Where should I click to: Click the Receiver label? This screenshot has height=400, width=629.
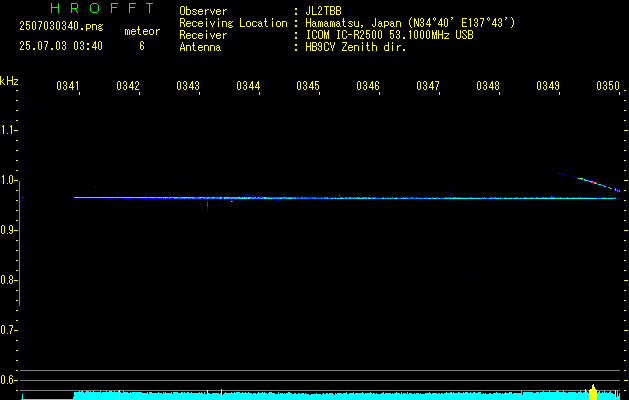[x=203, y=35]
